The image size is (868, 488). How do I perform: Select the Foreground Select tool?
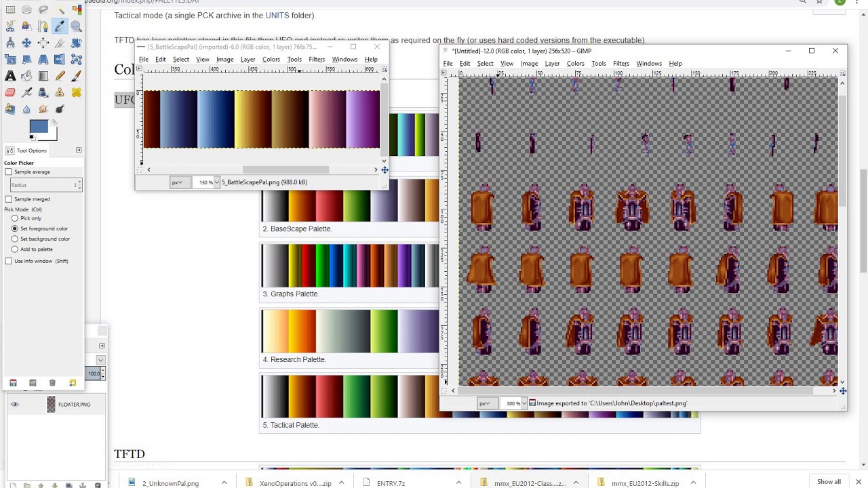pyautogui.click(x=26, y=26)
